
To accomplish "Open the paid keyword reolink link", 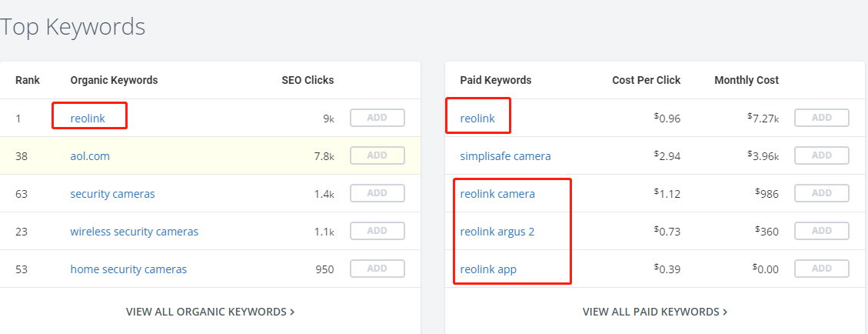I will 477,118.
